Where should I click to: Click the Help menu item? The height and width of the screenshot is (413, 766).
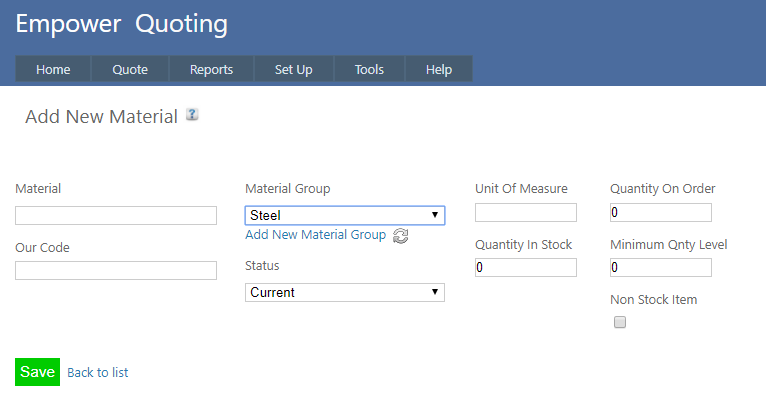point(438,69)
